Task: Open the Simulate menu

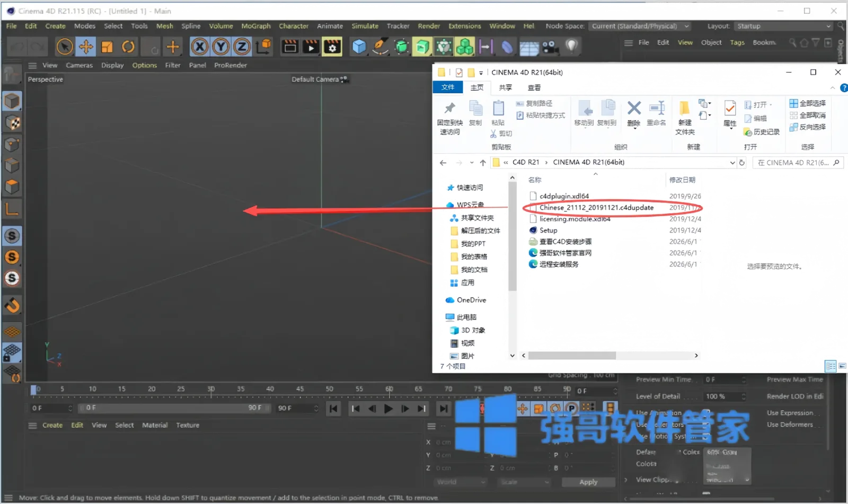Action: tap(365, 26)
